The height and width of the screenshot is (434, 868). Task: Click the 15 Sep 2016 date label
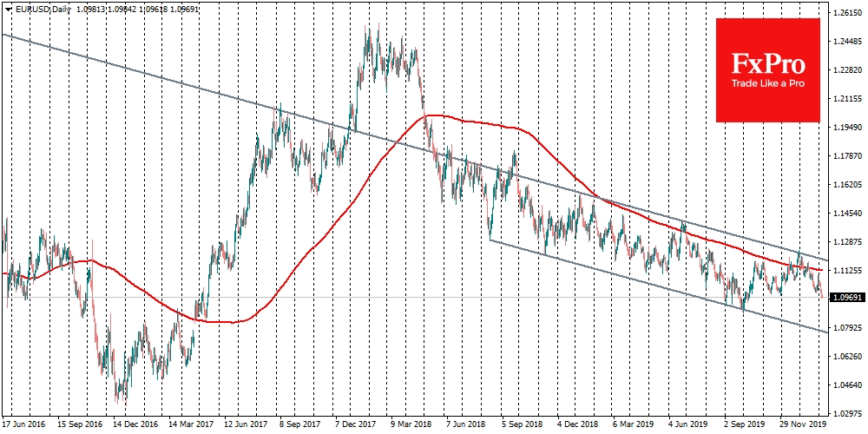pos(78,424)
